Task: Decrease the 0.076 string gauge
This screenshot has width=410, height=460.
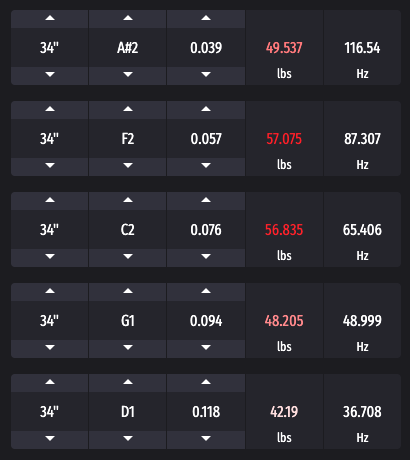Action: tap(206, 258)
